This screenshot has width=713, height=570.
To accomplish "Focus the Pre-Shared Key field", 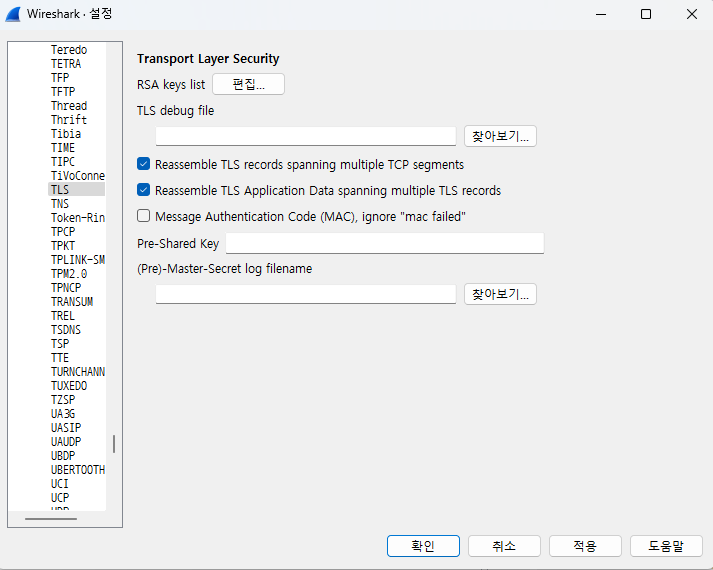I will click(385, 243).
